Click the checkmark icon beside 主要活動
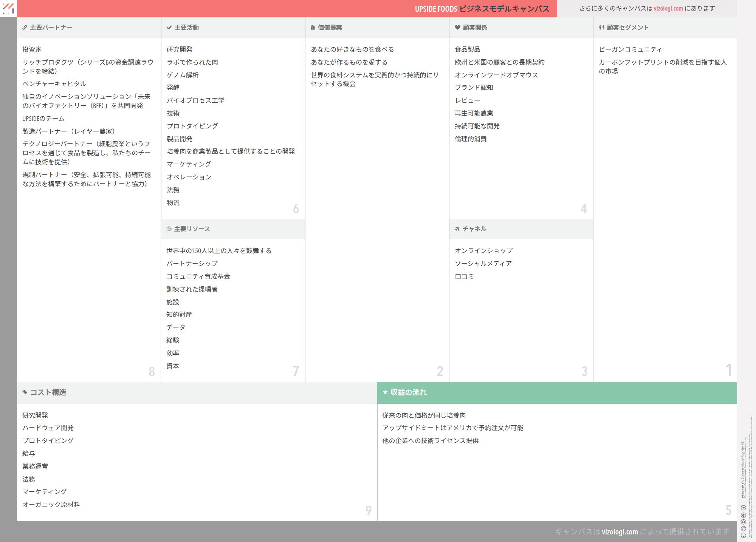 coord(169,28)
